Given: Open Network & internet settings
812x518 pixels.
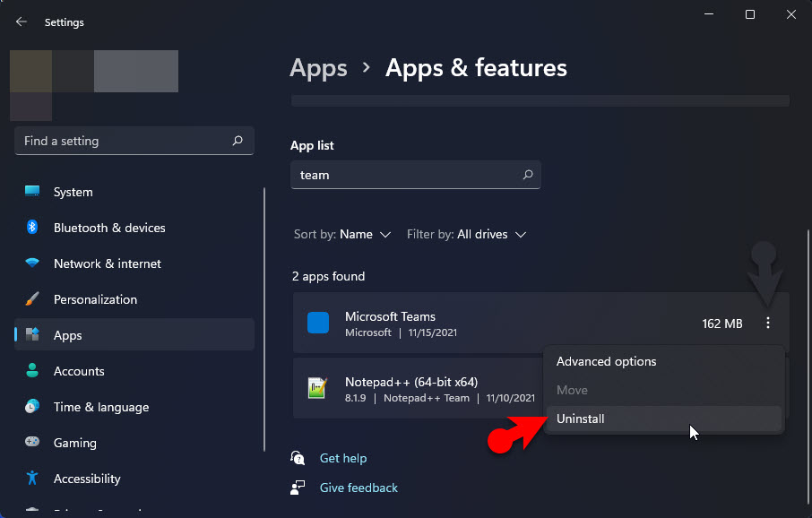Looking at the screenshot, I should click(134, 263).
